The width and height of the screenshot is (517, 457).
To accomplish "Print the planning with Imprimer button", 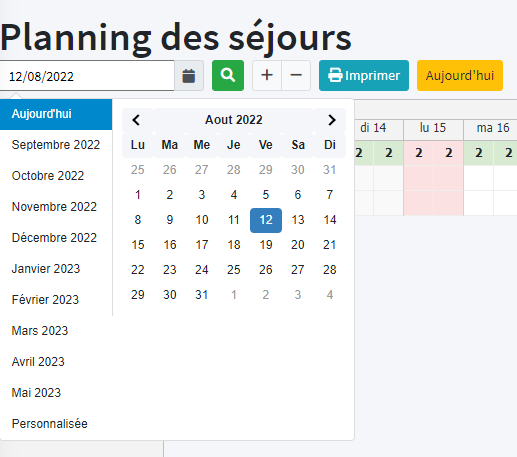I will [364, 75].
